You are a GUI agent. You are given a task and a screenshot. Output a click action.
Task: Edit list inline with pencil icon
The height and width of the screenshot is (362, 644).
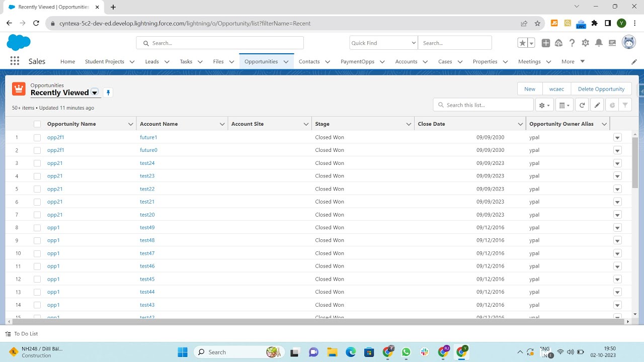point(597,105)
